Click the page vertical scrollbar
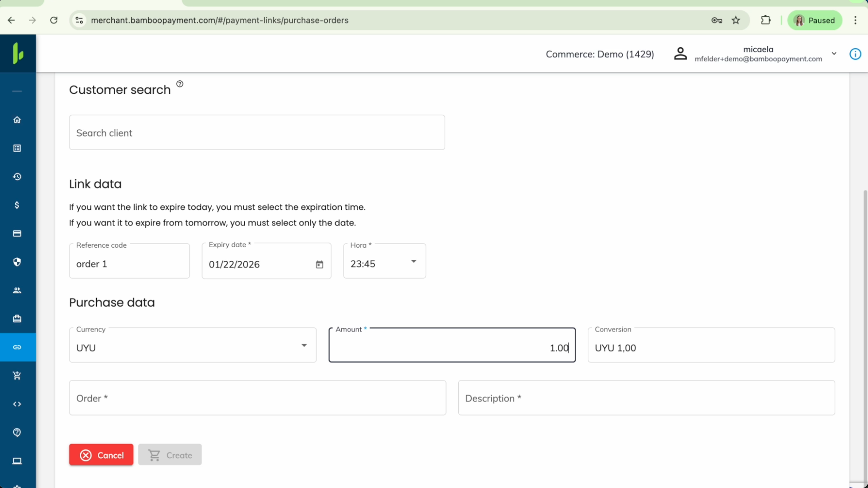This screenshot has width=868, height=488. click(865, 336)
